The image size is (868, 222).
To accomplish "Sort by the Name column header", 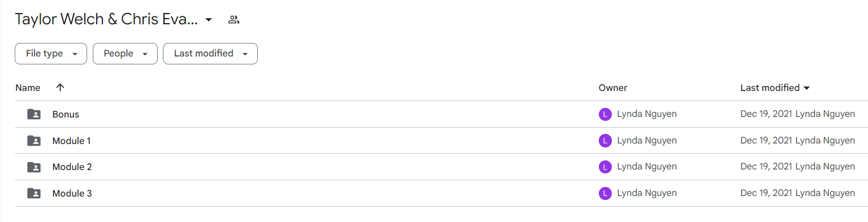I will (x=28, y=88).
